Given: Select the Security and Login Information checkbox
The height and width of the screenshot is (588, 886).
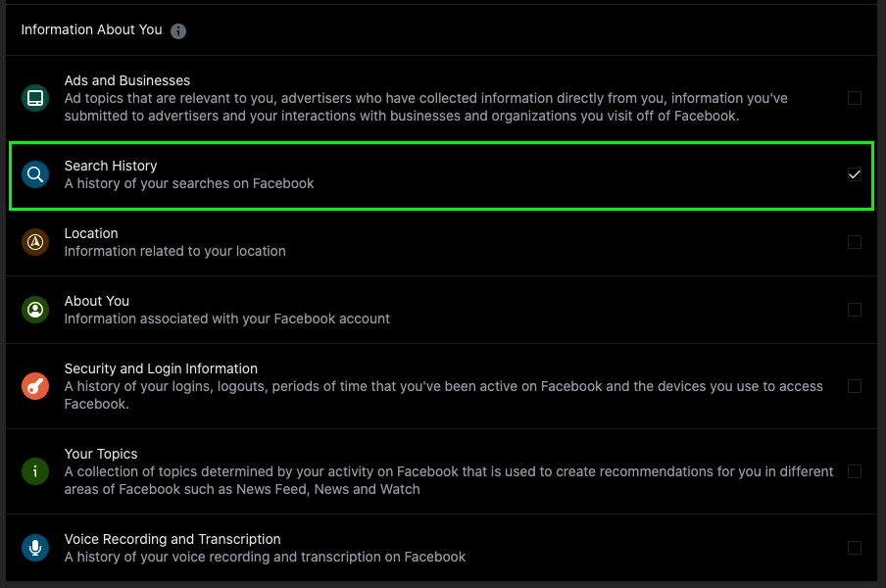Looking at the screenshot, I should point(855,386).
